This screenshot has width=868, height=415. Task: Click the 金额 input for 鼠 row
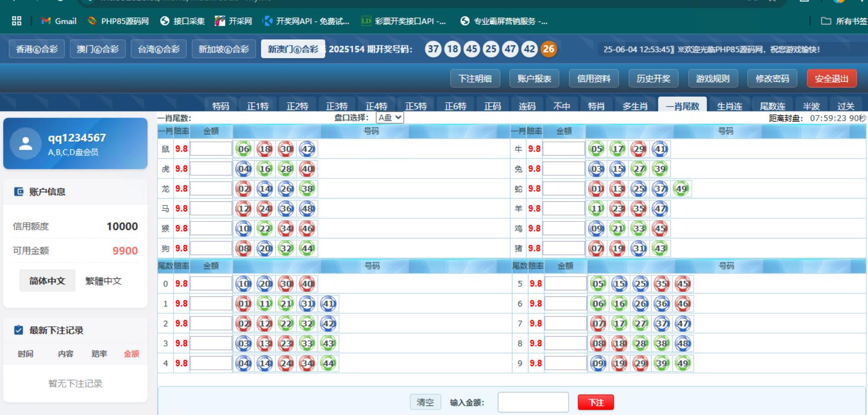click(x=211, y=149)
